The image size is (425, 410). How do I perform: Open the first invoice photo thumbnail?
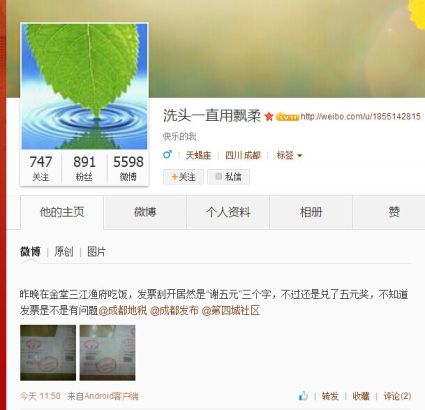48,353
